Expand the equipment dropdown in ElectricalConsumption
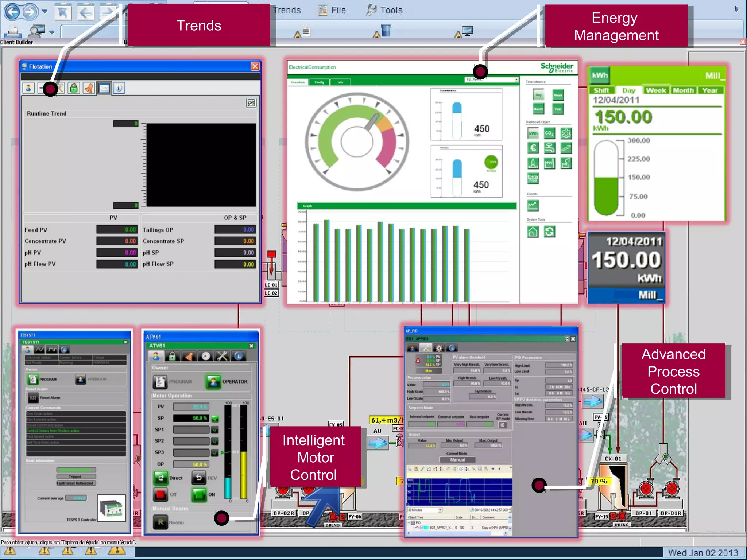 tap(516, 79)
